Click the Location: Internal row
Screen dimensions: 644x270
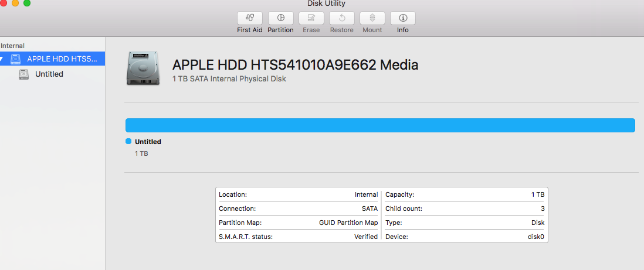click(x=298, y=194)
